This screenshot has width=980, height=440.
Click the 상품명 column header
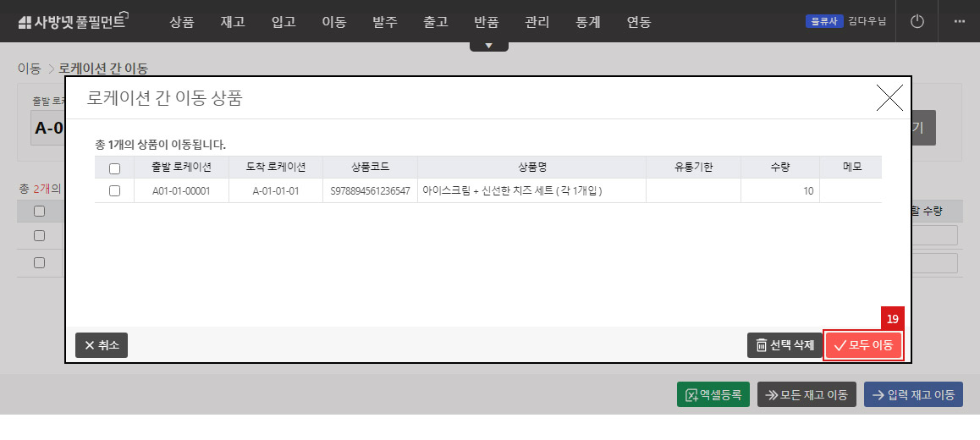pyautogui.click(x=531, y=167)
